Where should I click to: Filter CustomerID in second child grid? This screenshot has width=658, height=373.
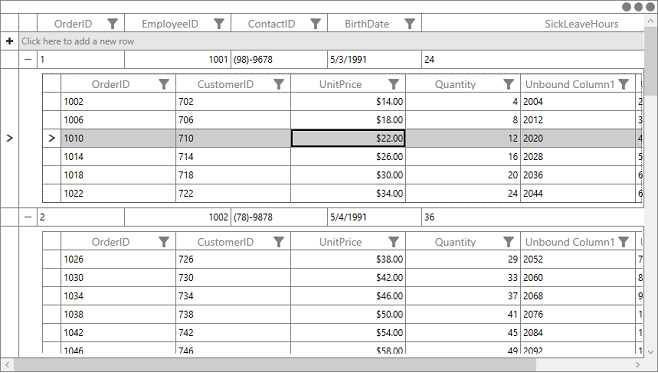[279, 242]
